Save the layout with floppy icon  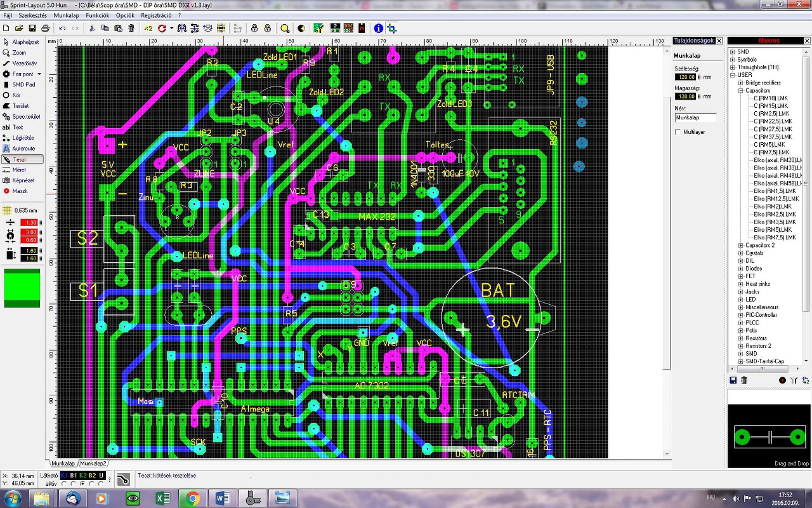[x=32, y=28]
